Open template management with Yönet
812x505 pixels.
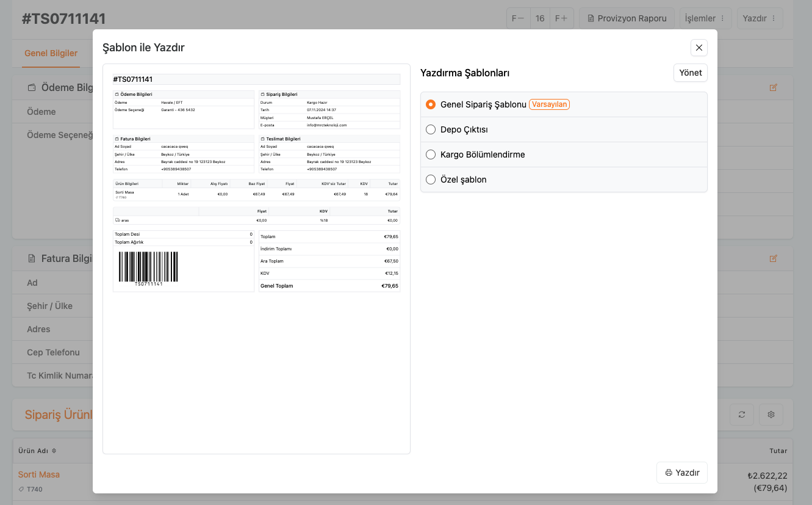pos(691,73)
